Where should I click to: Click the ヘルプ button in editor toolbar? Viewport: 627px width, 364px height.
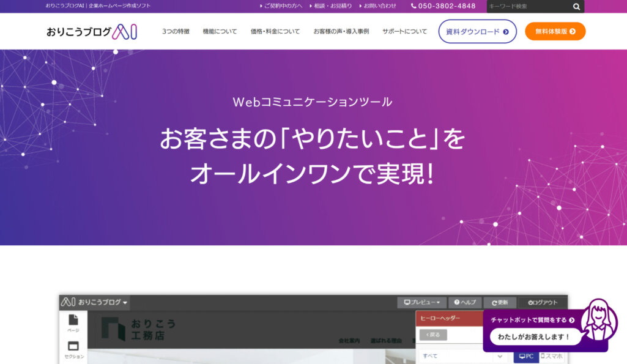click(464, 302)
